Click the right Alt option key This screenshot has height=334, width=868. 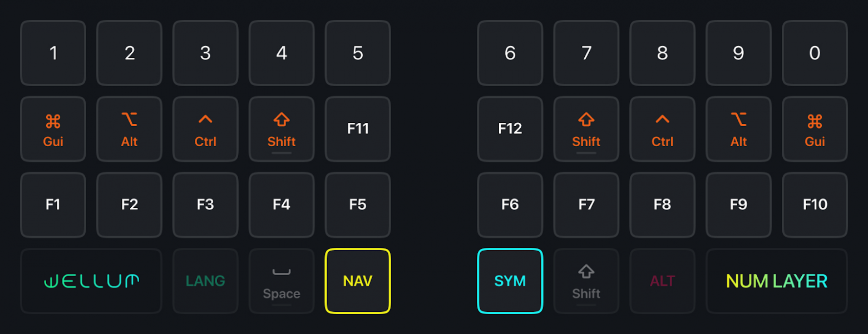pyautogui.click(x=738, y=129)
